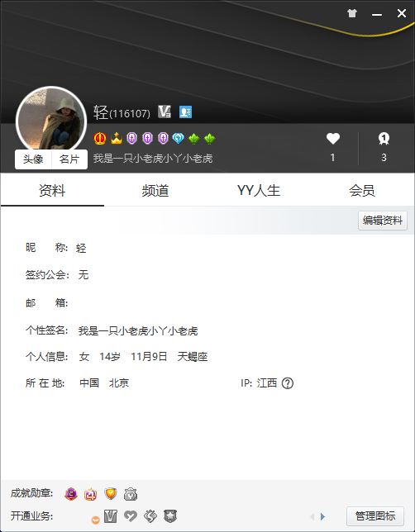The height and width of the screenshot is (532, 415).
Task: Show previous service icons with left arrow
Action: [312, 517]
